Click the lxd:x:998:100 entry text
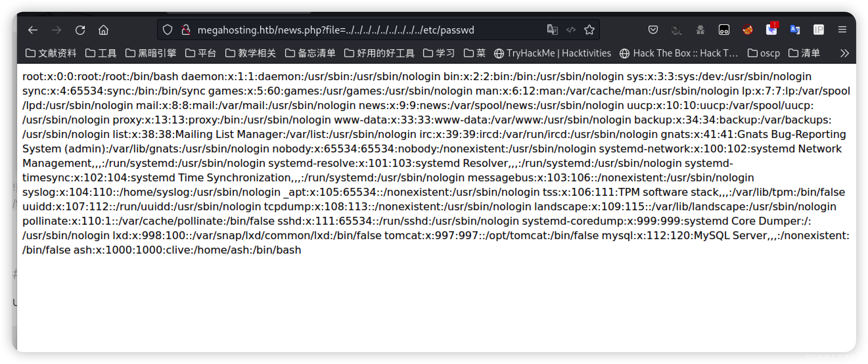The height and width of the screenshot is (364, 868). (x=247, y=235)
